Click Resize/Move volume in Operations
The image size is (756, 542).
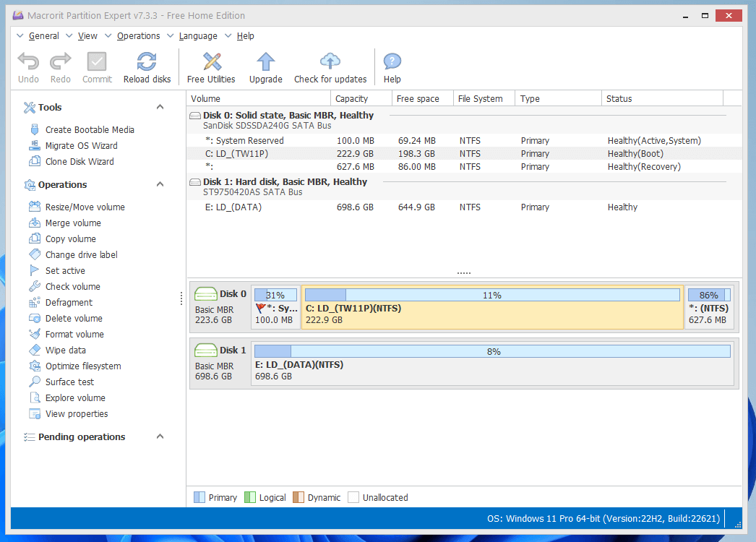(x=85, y=207)
